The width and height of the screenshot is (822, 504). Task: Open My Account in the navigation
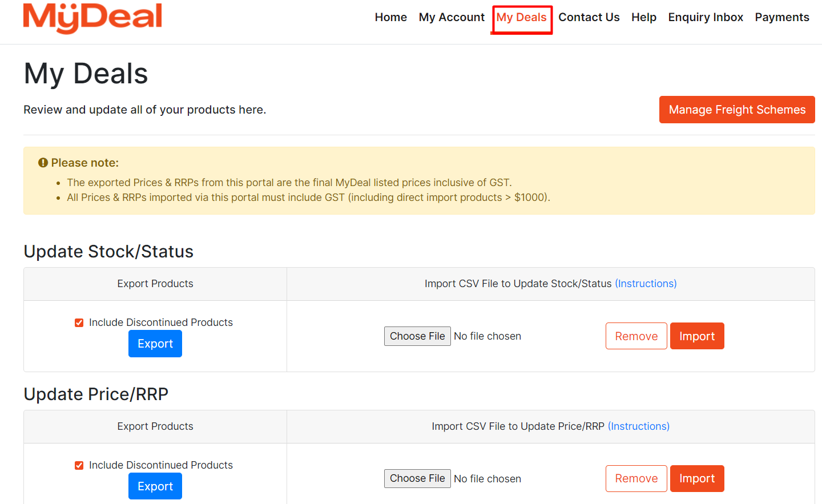[x=452, y=17]
